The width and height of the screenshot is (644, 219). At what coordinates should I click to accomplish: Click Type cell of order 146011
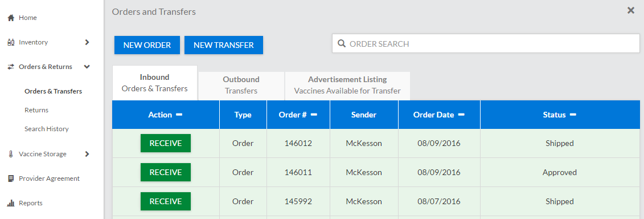click(243, 172)
